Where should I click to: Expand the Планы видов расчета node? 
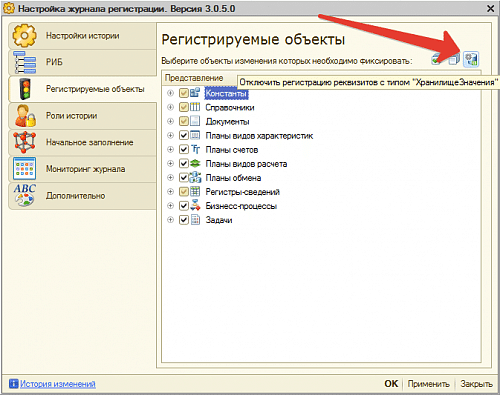170,163
